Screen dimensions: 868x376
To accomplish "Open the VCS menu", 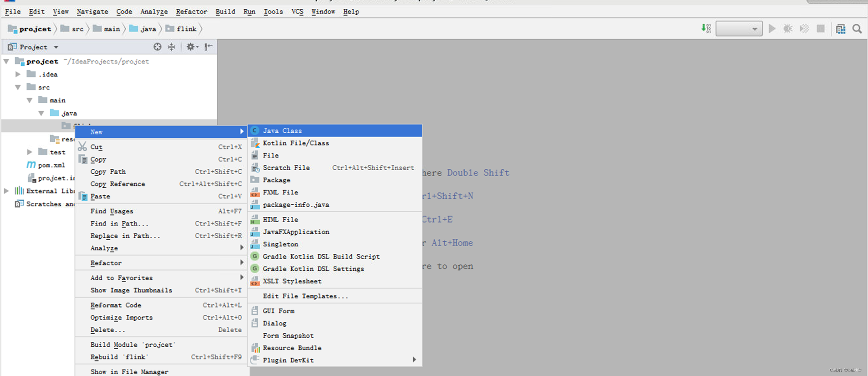I will (297, 12).
